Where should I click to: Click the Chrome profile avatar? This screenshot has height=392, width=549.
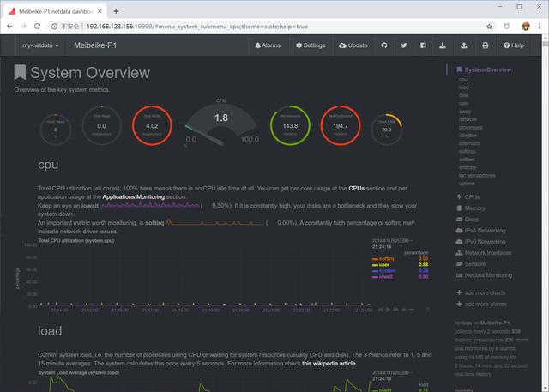(x=526, y=27)
